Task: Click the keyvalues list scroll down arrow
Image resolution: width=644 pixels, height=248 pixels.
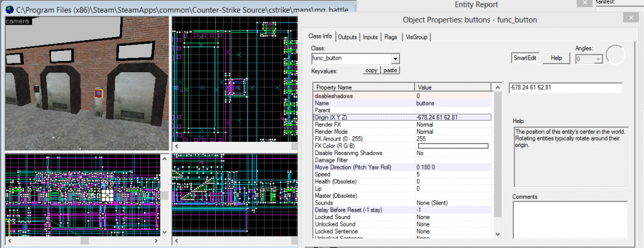Action: (497, 234)
